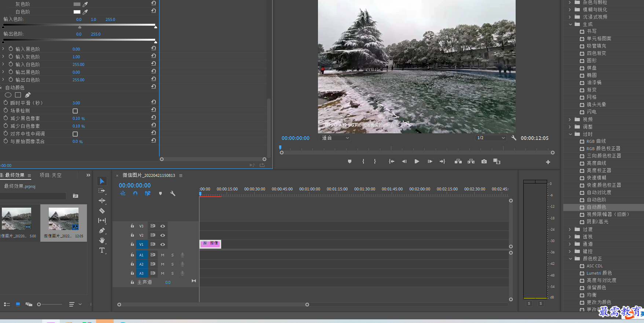Click input levels white slider handle
Image resolution: width=644 pixels, height=323 pixels.
155,27
